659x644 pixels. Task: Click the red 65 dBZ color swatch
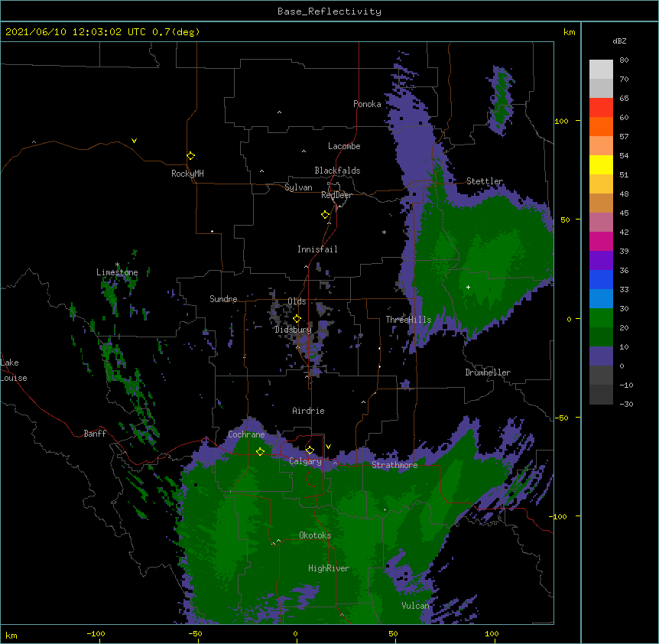601,107
